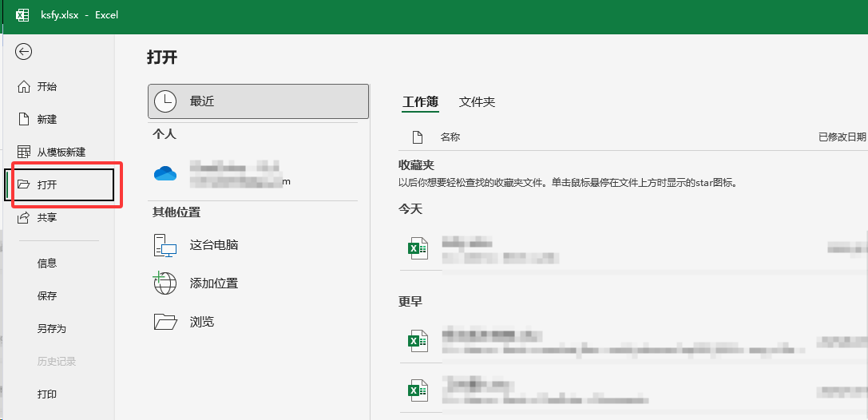Screen dimensions: 868x420
Task: Sort by 名称 column header
Action: [x=450, y=137]
